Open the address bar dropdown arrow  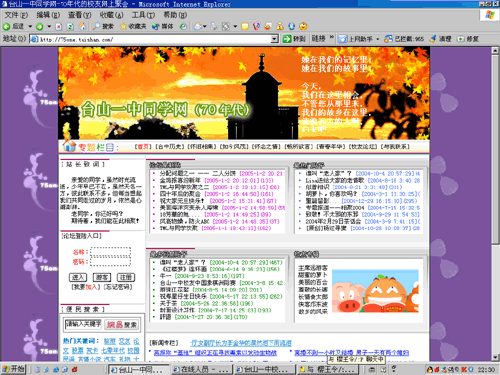coord(274,39)
